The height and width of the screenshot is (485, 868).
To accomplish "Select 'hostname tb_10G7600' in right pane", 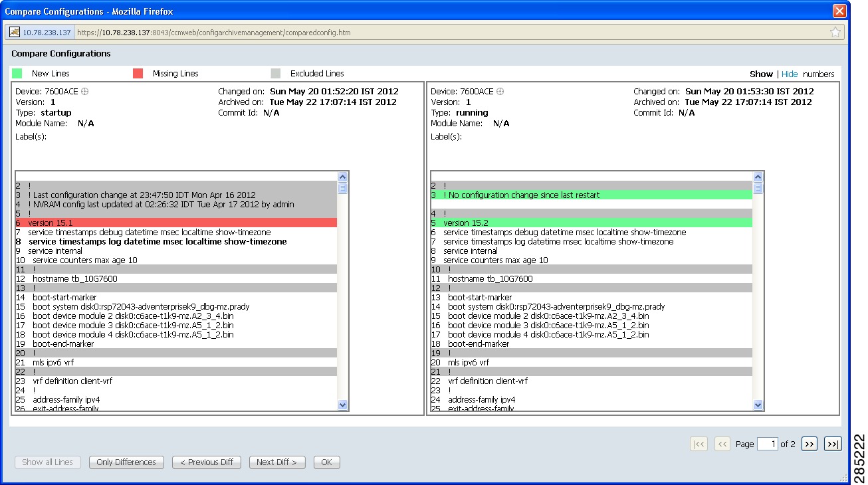I will coord(592,279).
